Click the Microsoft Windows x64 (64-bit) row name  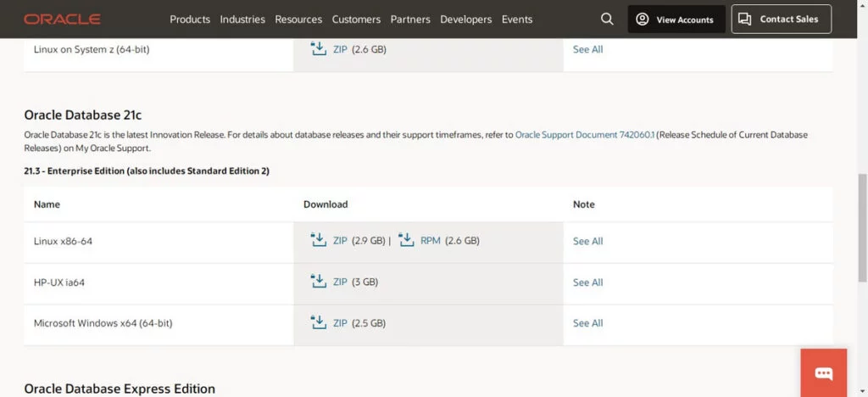(x=103, y=323)
